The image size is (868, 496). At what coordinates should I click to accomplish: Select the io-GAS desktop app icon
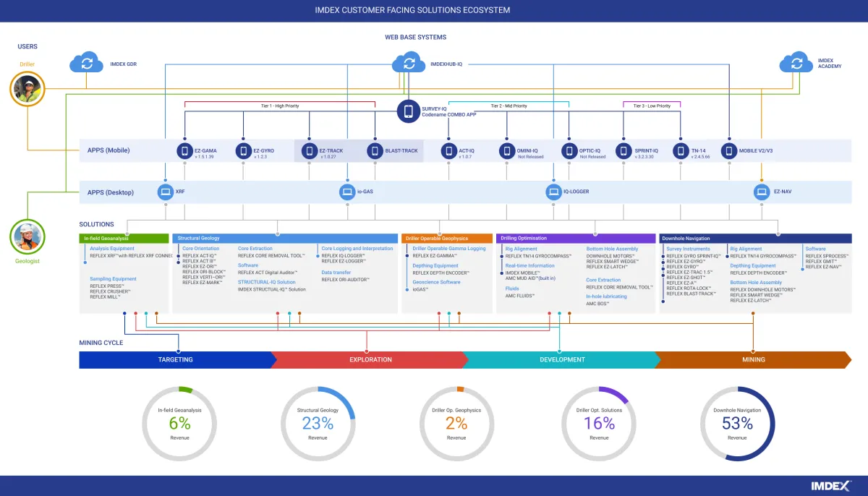pyautogui.click(x=347, y=192)
